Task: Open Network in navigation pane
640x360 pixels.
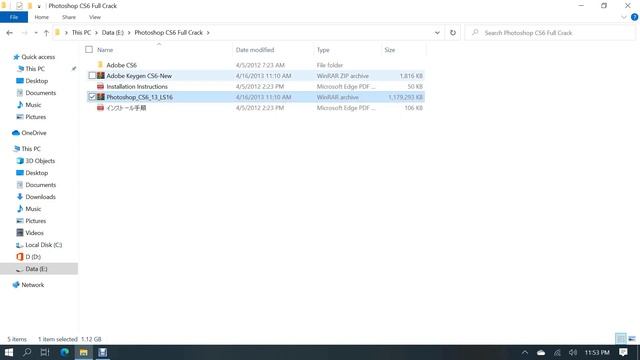Action: click(33, 285)
